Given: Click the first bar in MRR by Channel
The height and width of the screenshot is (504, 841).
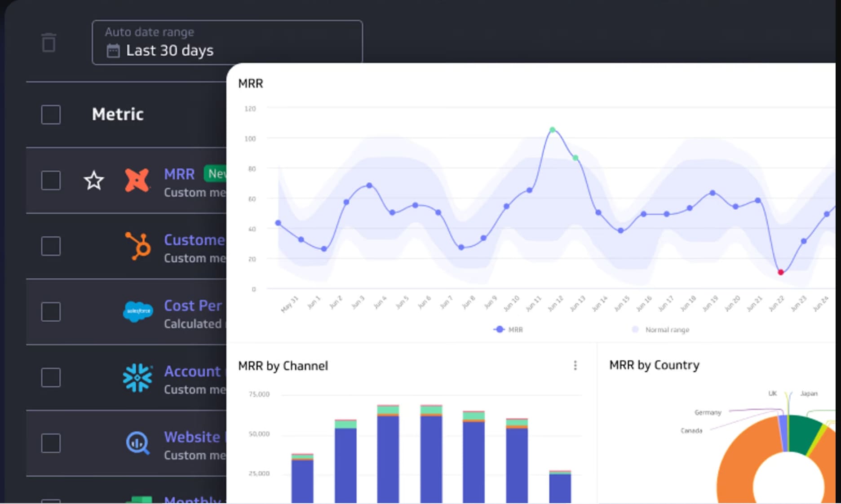Looking at the screenshot, I should point(302,478).
